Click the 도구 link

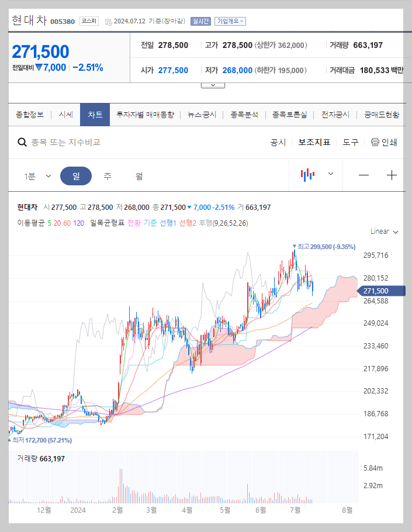350,142
